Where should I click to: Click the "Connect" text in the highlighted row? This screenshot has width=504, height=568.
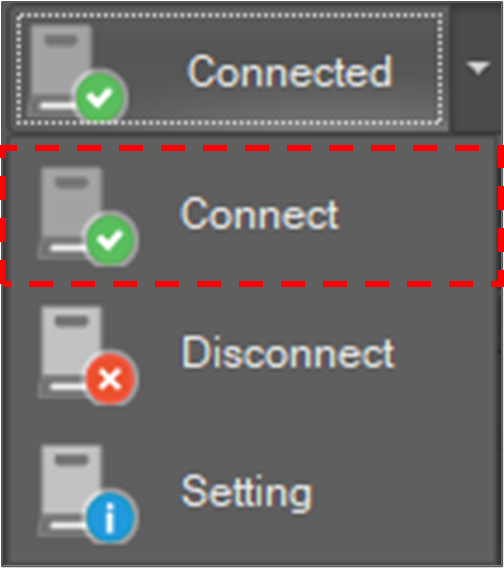pos(260,214)
